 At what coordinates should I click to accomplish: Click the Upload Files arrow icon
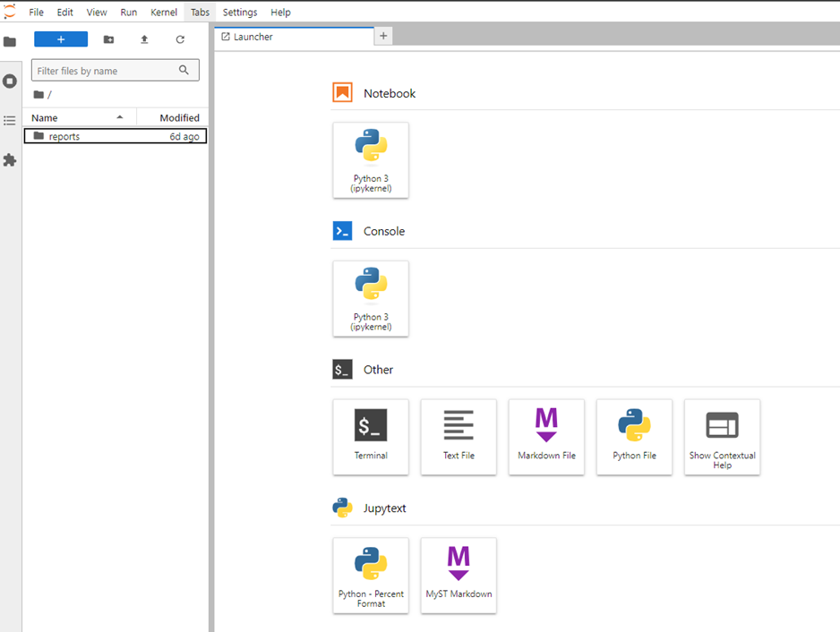144,39
